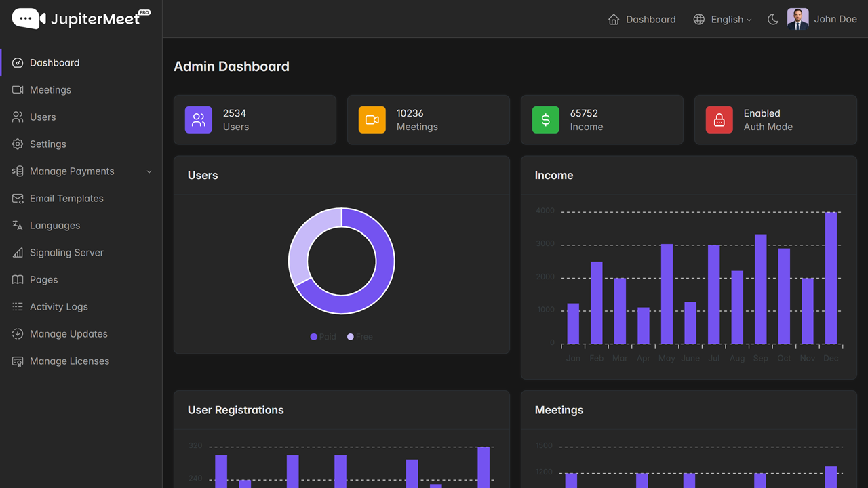Open John Doe profile menu
Image resolution: width=868 pixels, height=488 pixels.
[823, 19]
